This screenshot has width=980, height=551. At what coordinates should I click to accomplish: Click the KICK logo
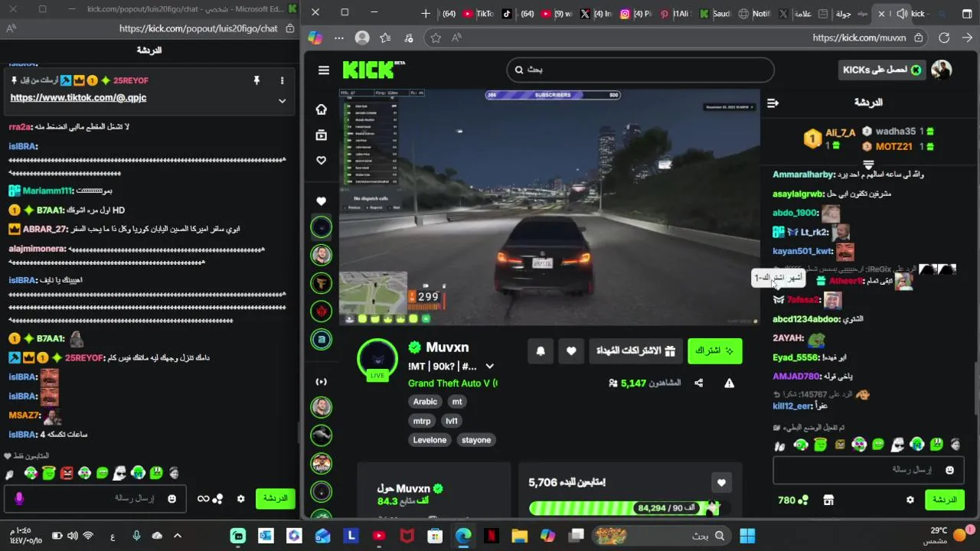[373, 70]
